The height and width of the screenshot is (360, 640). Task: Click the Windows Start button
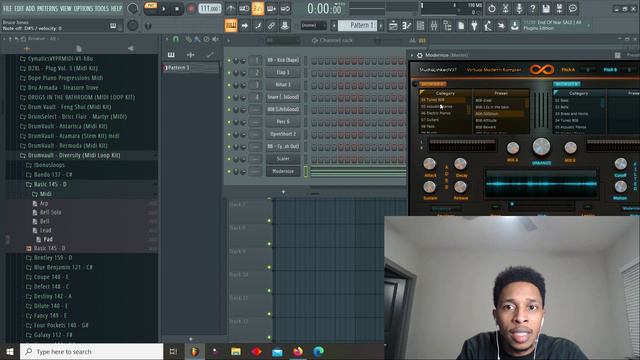tap(10, 351)
